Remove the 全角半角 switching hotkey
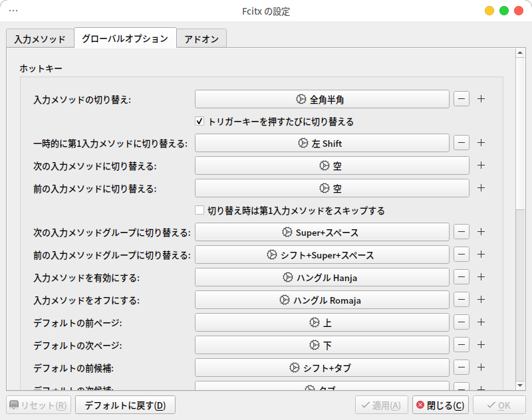 460,98
